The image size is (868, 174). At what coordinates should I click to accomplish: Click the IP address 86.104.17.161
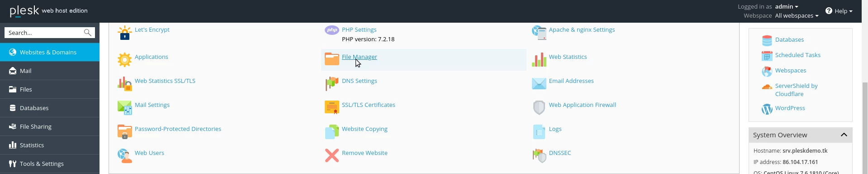coord(800,162)
